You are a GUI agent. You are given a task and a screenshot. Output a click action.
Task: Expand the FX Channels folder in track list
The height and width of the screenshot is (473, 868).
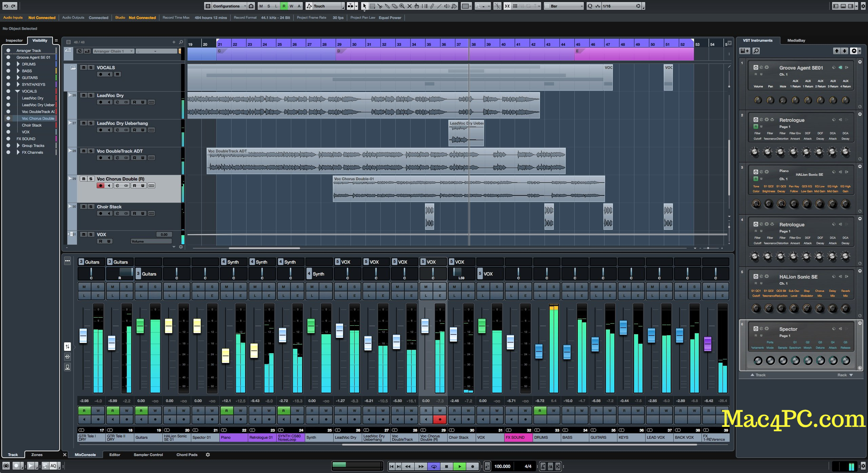coord(16,152)
